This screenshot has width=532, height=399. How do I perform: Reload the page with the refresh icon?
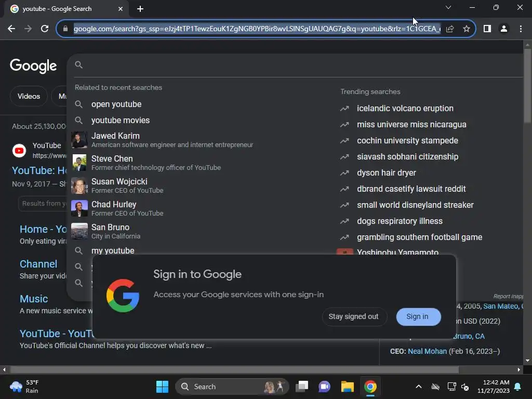point(45,29)
